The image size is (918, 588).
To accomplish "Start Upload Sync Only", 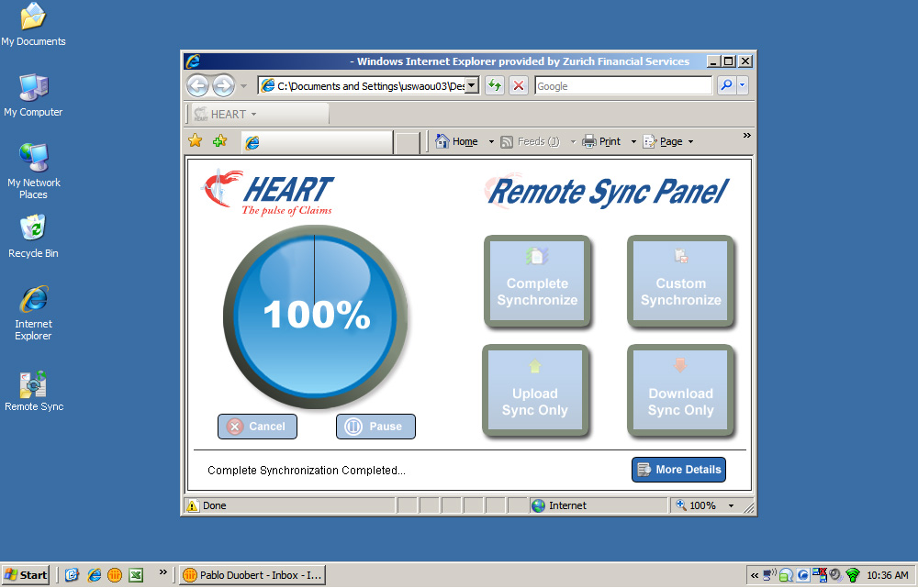I will pos(534,391).
